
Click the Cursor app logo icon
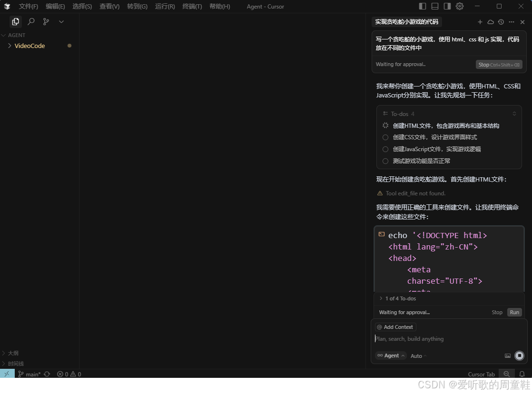click(x=7, y=7)
